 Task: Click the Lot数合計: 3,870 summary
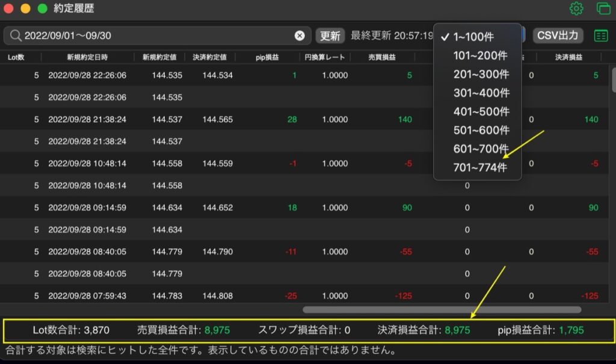click(71, 330)
